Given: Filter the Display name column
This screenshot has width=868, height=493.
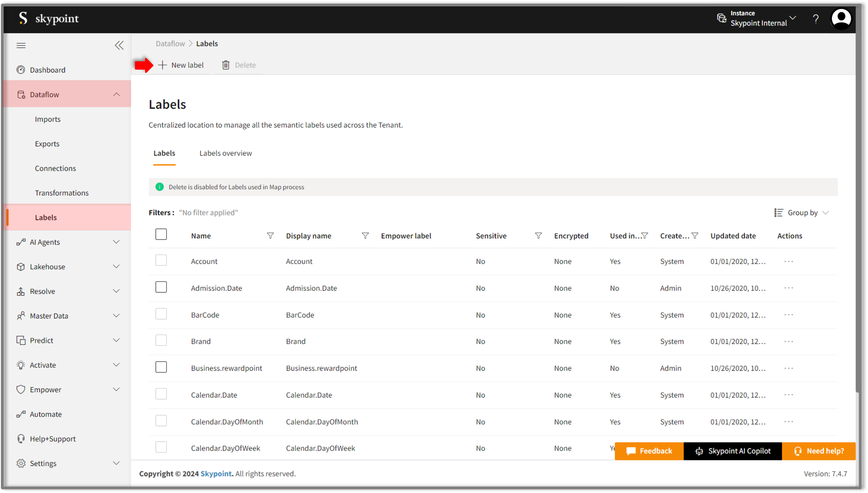Looking at the screenshot, I should (365, 236).
